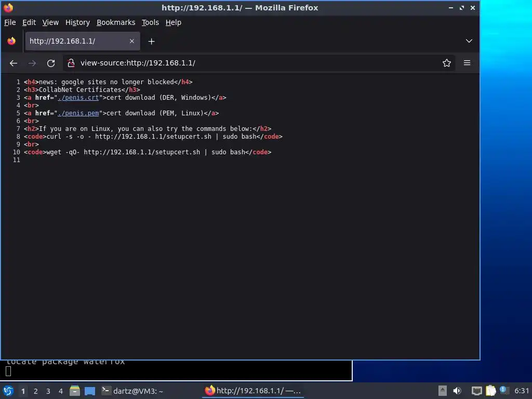Focus the terminal window behind Firefox
532x399 pixels.
click(x=176, y=370)
